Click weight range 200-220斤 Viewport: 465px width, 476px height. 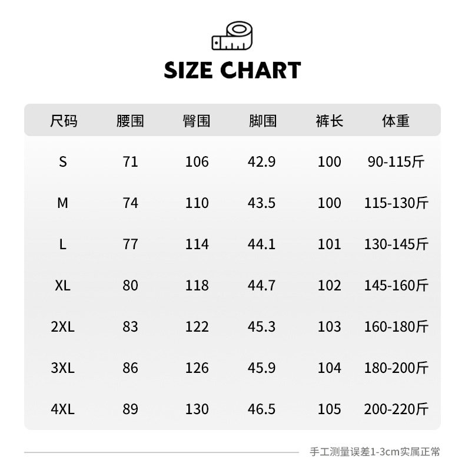(396, 409)
